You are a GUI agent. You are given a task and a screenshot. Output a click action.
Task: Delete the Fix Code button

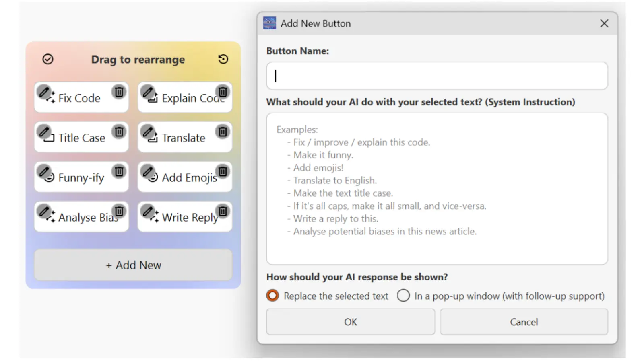pos(119,92)
